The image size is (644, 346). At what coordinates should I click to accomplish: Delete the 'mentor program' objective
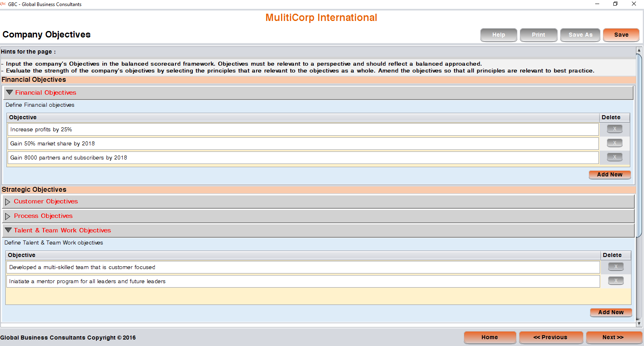(616, 281)
